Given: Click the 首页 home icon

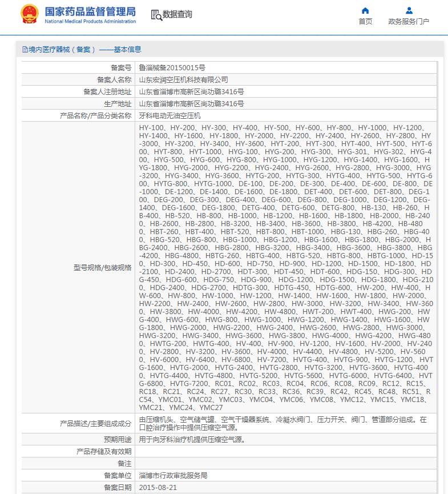Looking at the screenshot, I should click(365, 11).
